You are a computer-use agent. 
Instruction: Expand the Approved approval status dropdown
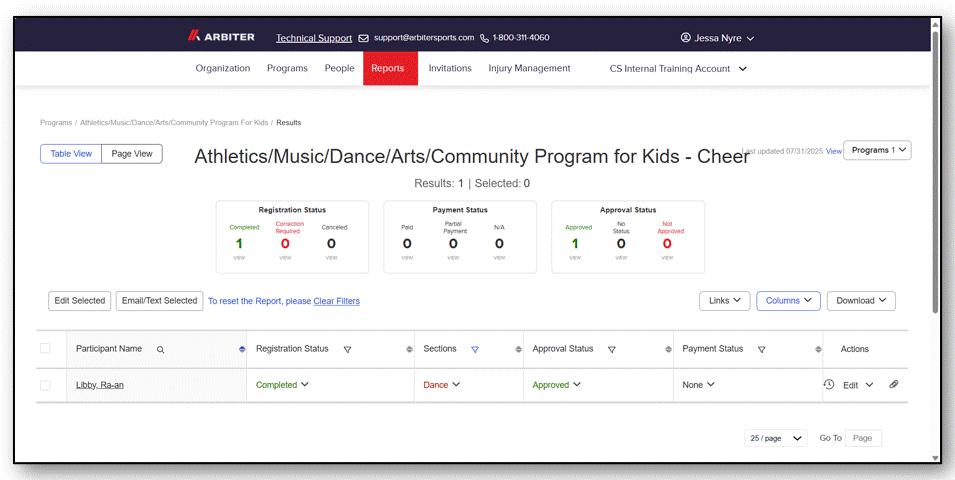point(557,385)
